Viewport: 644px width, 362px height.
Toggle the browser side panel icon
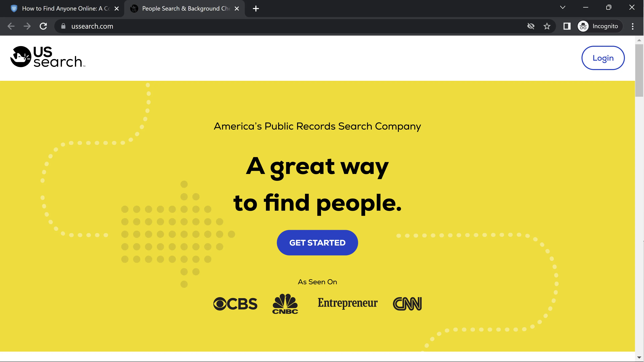coord(567,26)
